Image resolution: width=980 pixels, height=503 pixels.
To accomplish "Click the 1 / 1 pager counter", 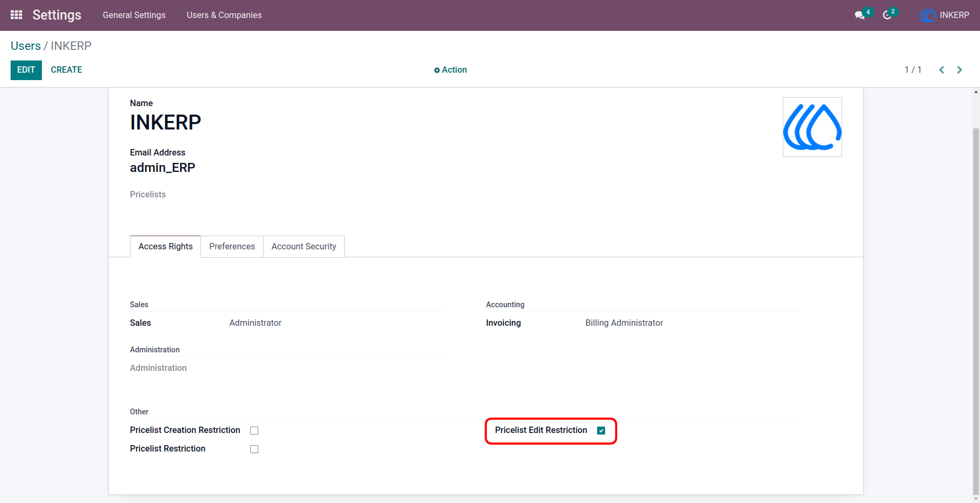I will coord(913,70).
